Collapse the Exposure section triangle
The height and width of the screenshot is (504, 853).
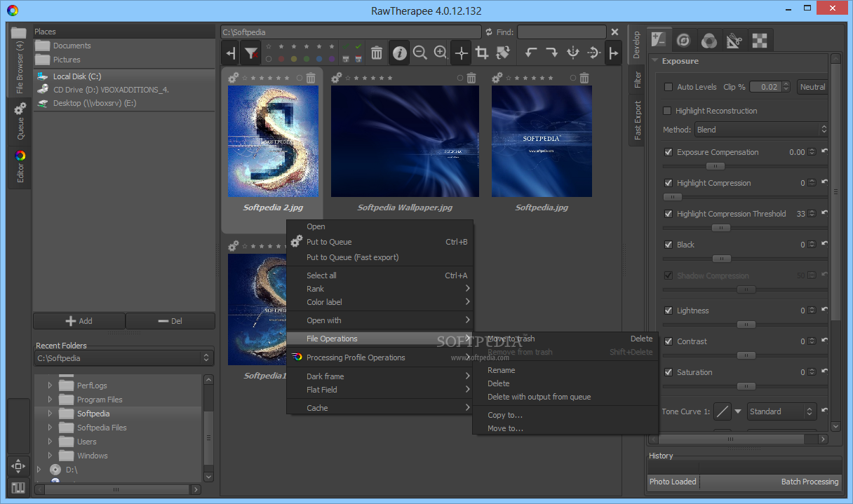pyautogui.click(x=654, y=61)
